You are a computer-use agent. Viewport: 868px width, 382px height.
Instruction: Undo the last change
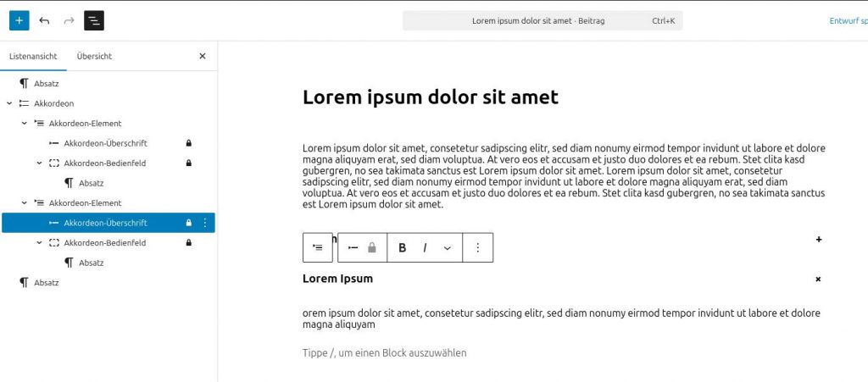pos(44,20)
